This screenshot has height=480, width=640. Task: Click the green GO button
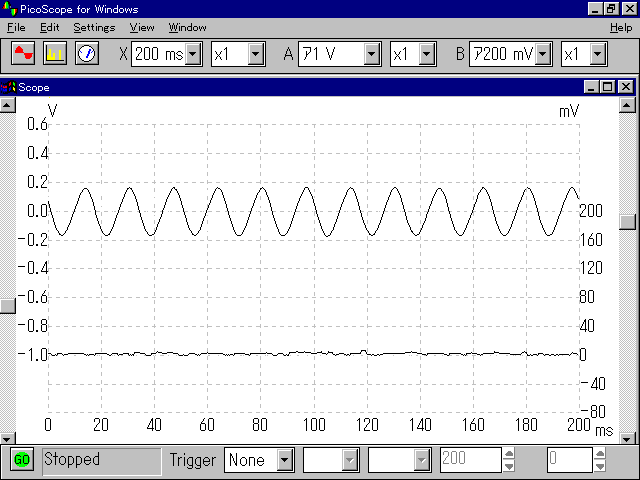22,460
